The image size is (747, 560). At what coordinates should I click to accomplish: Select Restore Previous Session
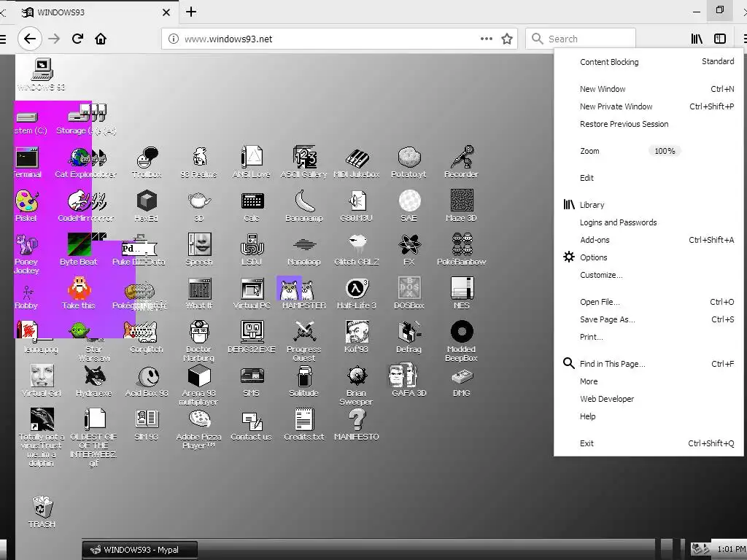(x=649, y=124)
